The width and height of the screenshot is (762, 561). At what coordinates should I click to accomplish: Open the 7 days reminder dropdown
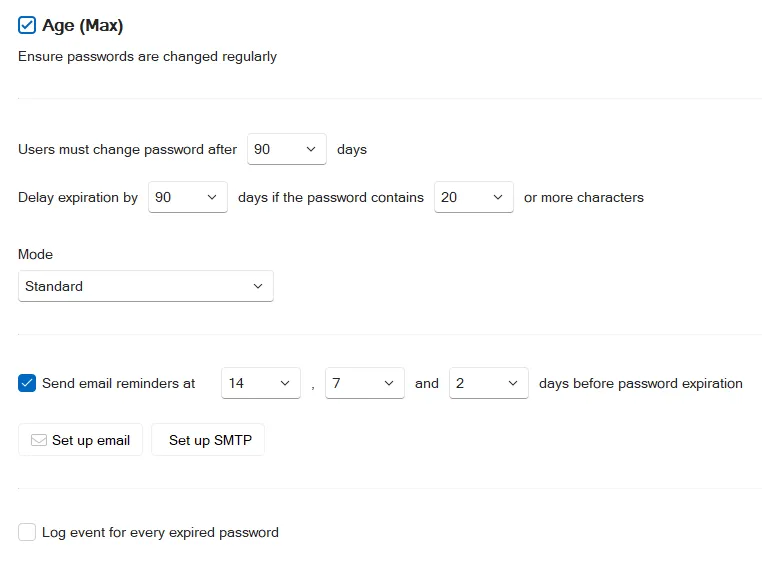(365, 383)
